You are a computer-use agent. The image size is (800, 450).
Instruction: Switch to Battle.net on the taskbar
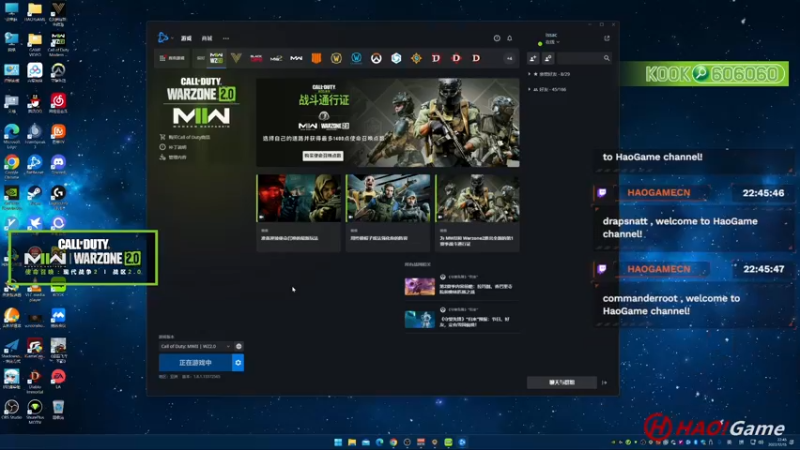point(462,442)
